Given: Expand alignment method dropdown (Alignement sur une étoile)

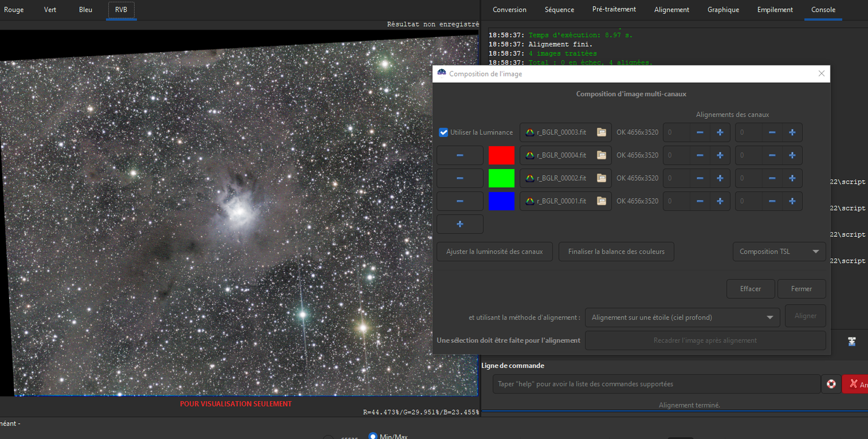Looking at the screenshot, I should tap(682, 317).
